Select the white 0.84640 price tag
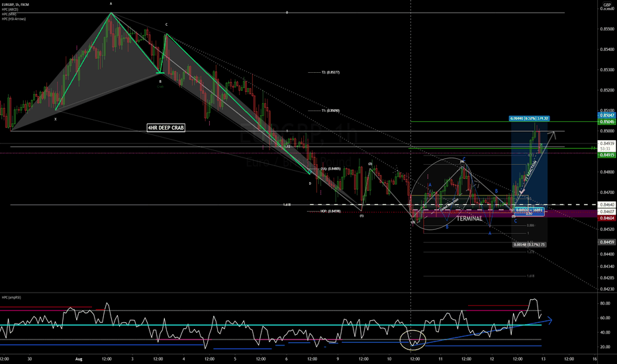The height and width of the screenshot is (364, 617). tap(607, 205)
